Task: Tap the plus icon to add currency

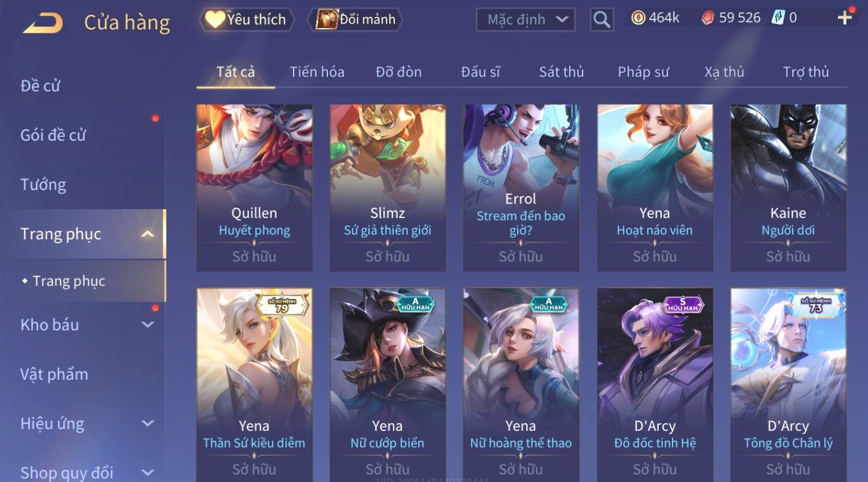Action: [845, 17]
